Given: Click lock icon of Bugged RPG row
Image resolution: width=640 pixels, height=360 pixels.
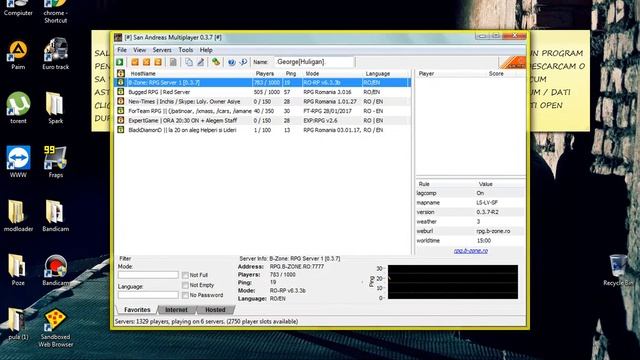Looking at the screenshot, I should pos(121,92).
